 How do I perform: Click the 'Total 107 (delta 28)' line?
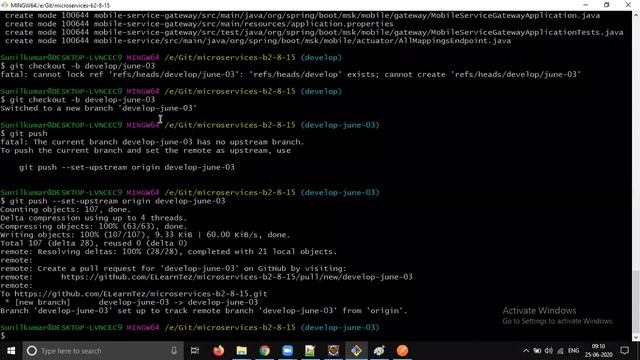pyautogui.click(x=93, y=244)
